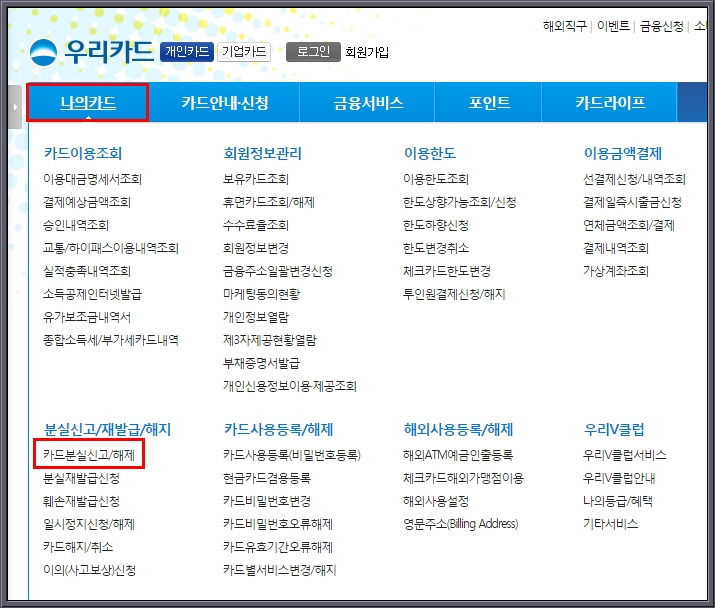The width and height of the screenshot is (715, 608).
Task: Open 카드분실신고/해제
Action: pyautogui.click(x=89, y=455)
